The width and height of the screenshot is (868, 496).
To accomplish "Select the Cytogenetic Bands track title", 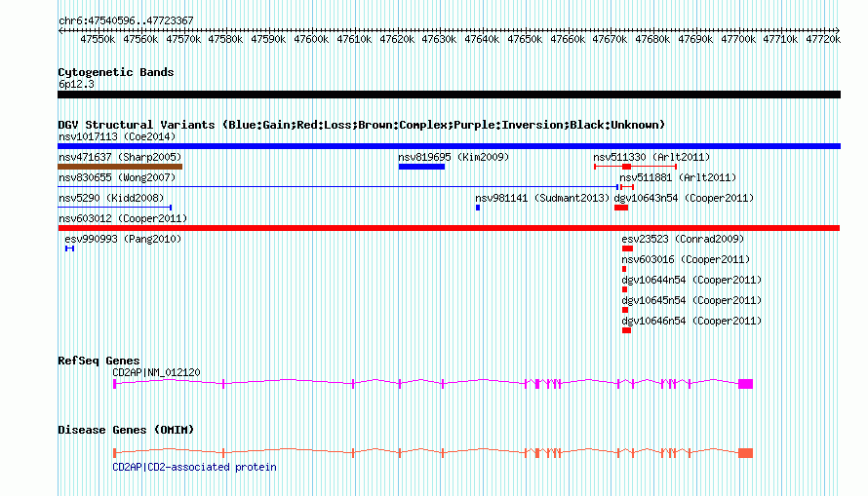I will (x=116, y=72).
